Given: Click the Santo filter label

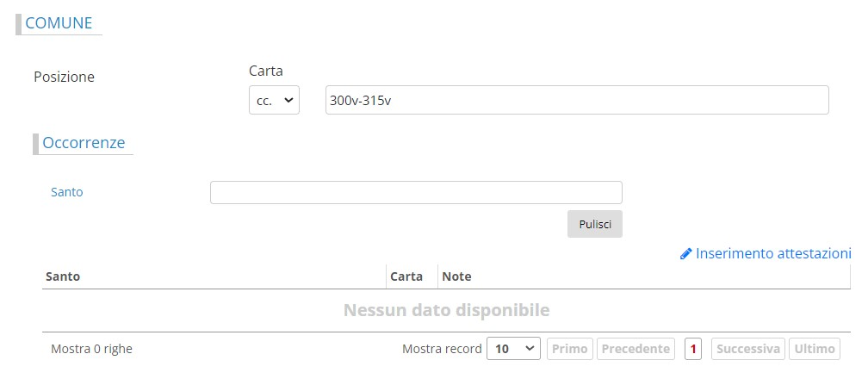Looking at the screenshot, I should click(67, 192).
